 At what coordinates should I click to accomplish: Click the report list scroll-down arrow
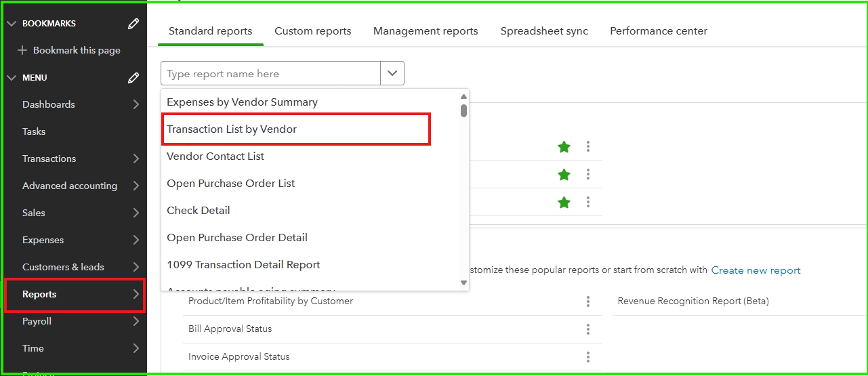point(463,283)
